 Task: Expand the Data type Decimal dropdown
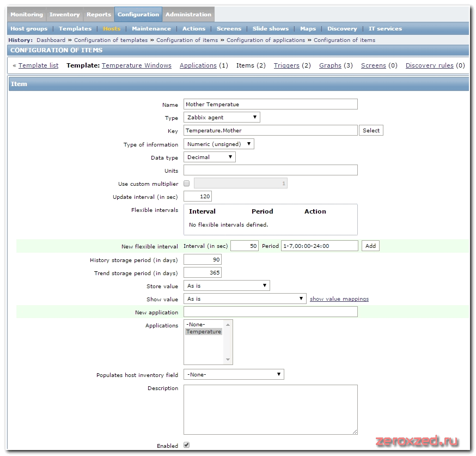[210, 157]
